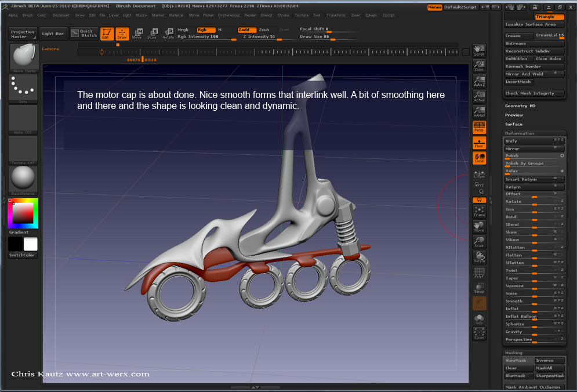Click the SwitchColor button
This screenshot has width=577, height=392.
click(x=23, y=255)
